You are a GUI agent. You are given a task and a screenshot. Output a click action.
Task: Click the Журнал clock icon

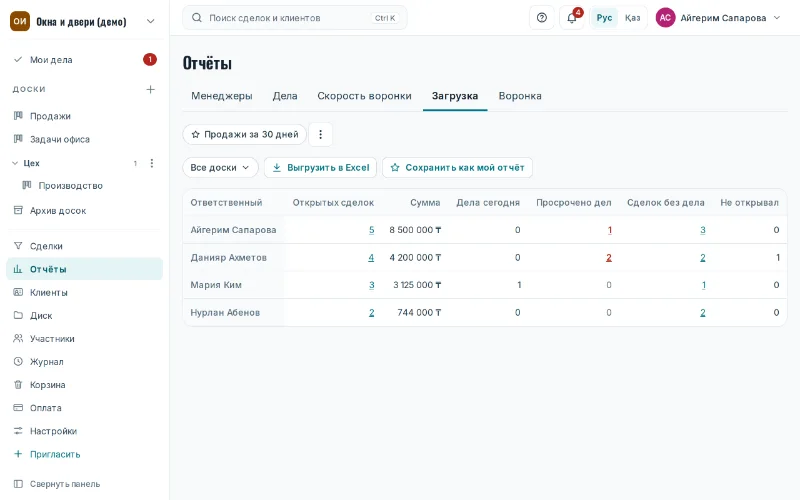click(18, 361)
